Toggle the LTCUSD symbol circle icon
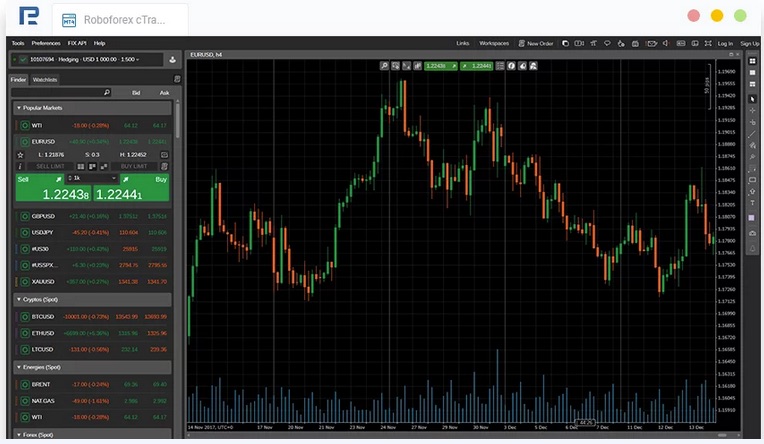The image size is (764, 444). click(x=25, y=349)
